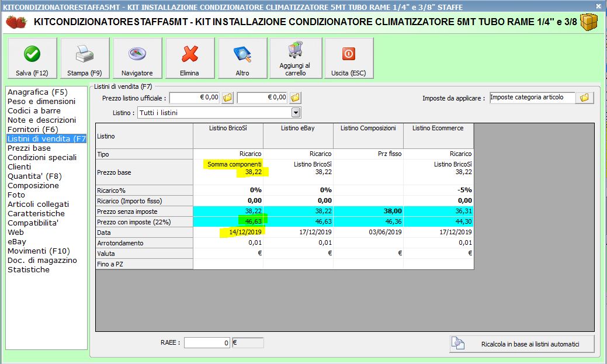Select Clienti in the sidebar
Screen dimensions: 607x364
[19, 167]
